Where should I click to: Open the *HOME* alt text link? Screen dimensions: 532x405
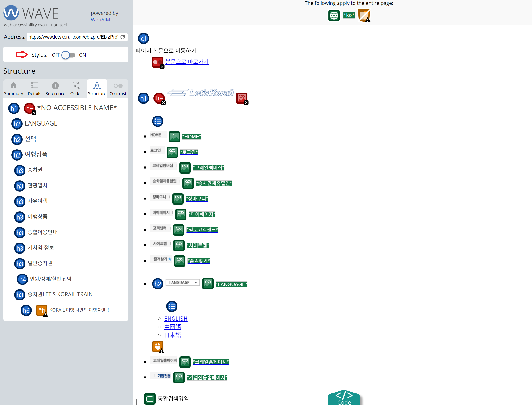[x=192, y=137]
